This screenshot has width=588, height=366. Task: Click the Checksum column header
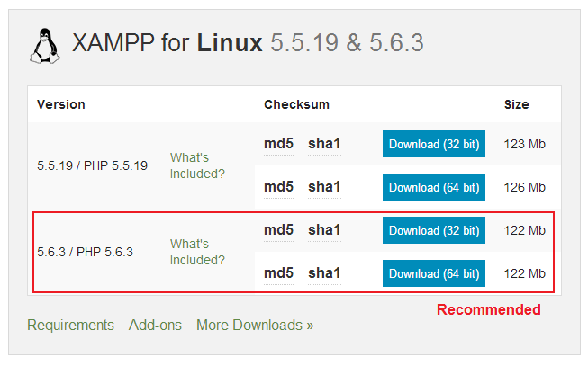296,104
